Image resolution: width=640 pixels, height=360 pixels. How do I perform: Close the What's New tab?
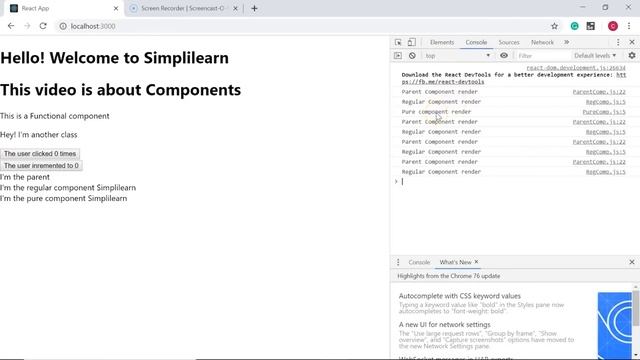[x=476, y=262]
